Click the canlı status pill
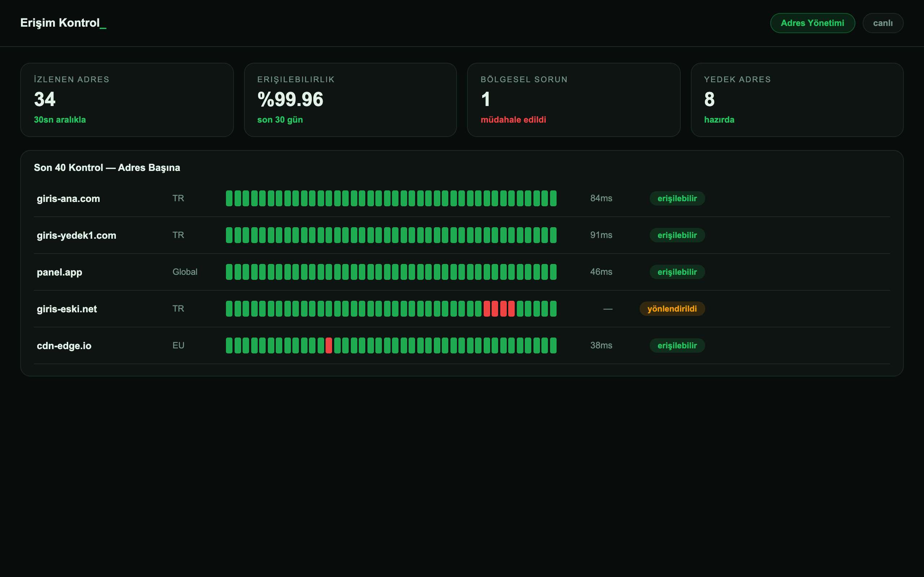The width and height of the screenshot is (924, 577). pos(883,23)
